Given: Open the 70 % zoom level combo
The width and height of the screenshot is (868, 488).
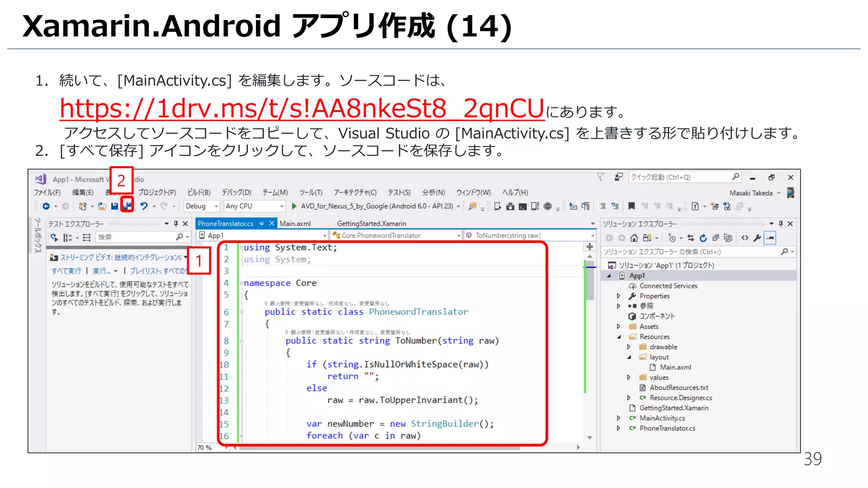Looking at the screenshot, I should point(212,448).
